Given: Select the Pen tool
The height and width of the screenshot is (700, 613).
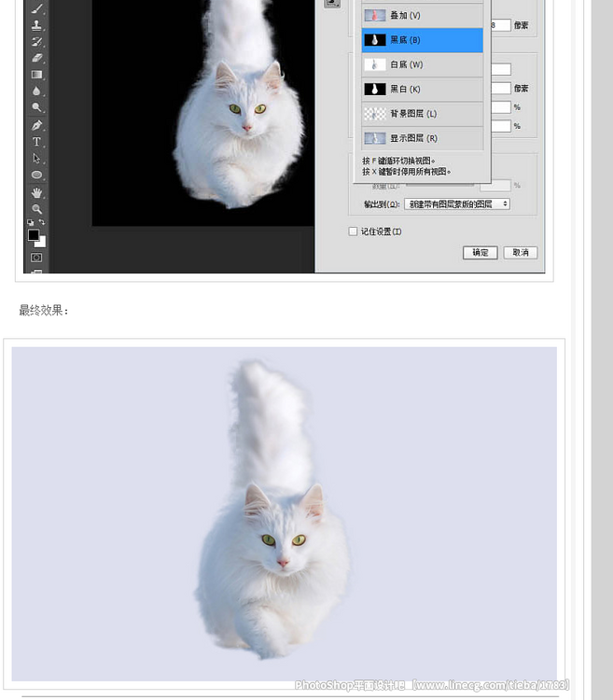Looking at the screenshot, I should [x=37, y=125].
